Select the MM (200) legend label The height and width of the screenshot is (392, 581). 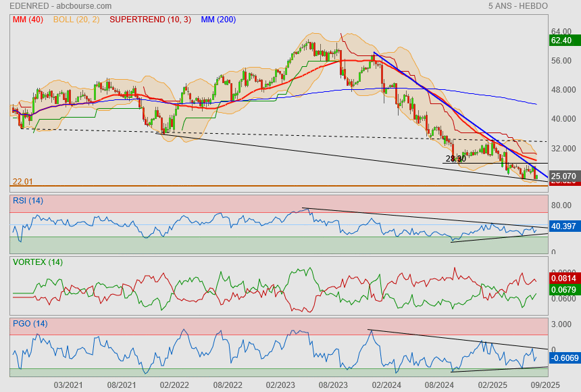[x=218, y=20]
